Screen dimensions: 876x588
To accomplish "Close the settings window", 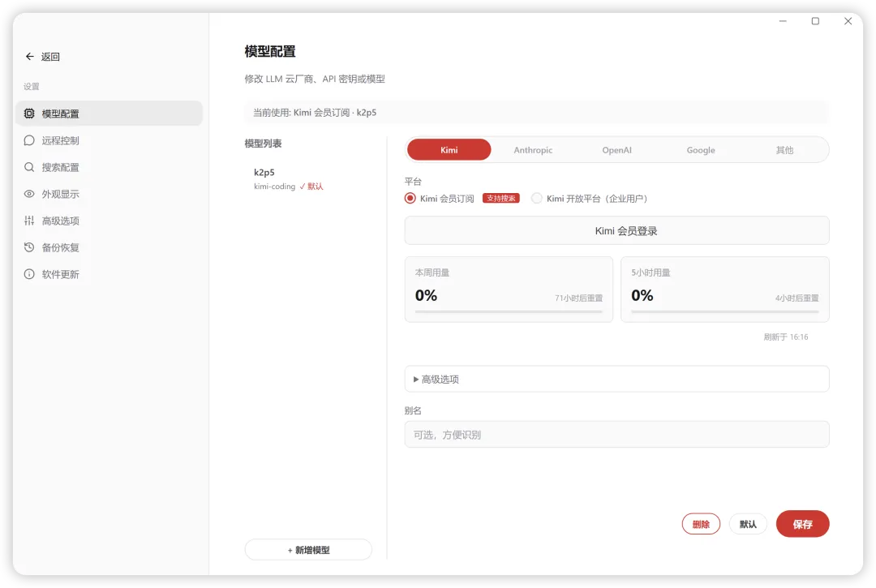I will (848, 21).
